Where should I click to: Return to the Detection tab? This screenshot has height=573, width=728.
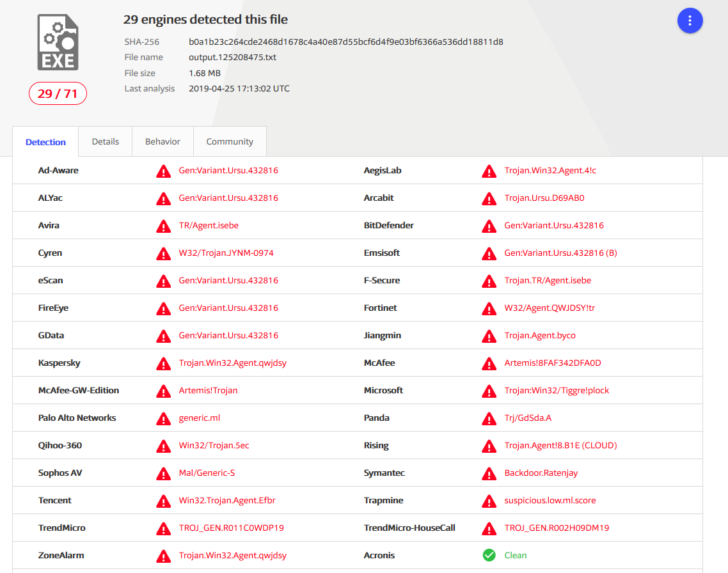[45, 141]
